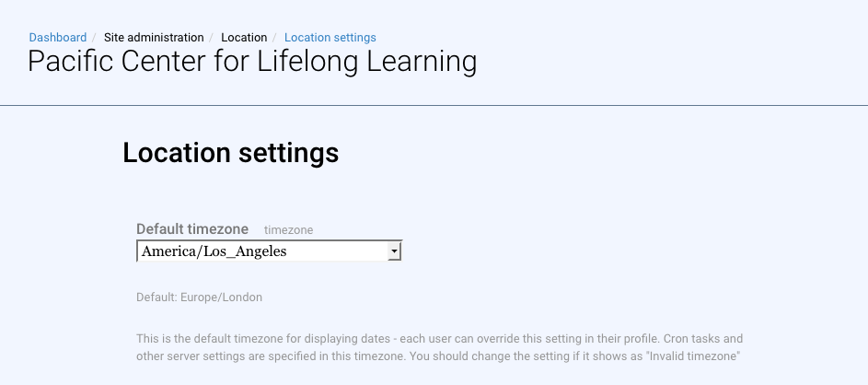Click the Pacific Center for Lifelong Learning title

click(252, 62)
